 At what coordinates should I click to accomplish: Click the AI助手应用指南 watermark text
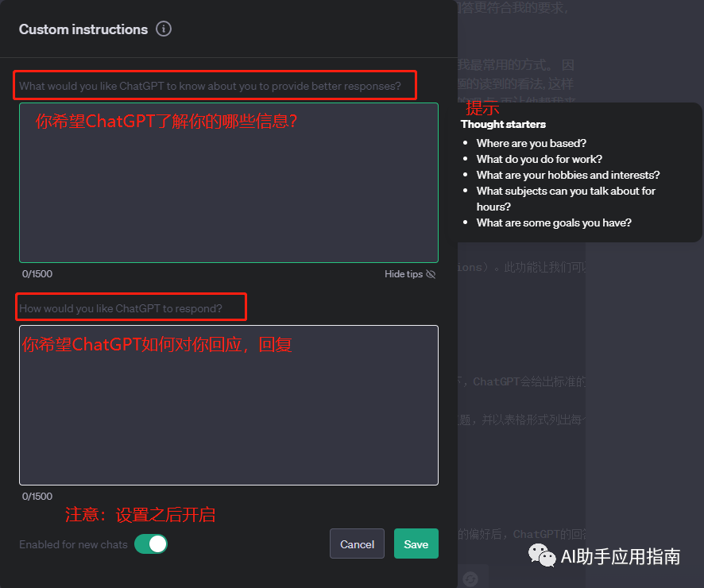point(621,556)
